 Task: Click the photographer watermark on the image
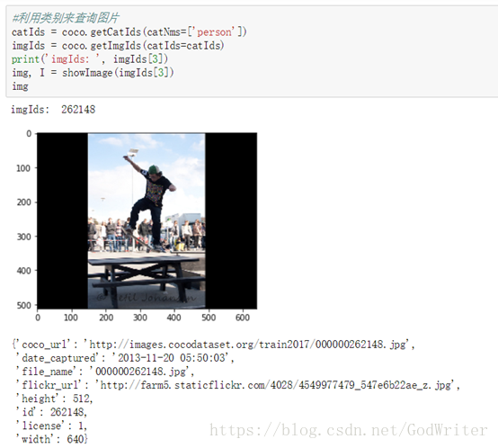[147, 298]
